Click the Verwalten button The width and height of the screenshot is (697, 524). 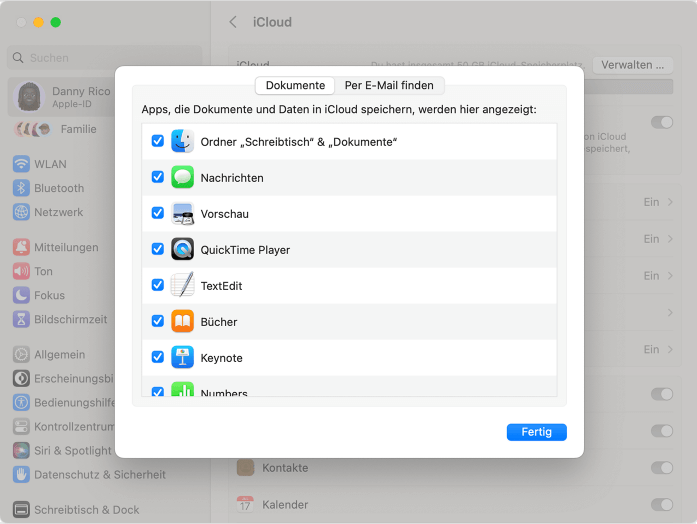632,65
